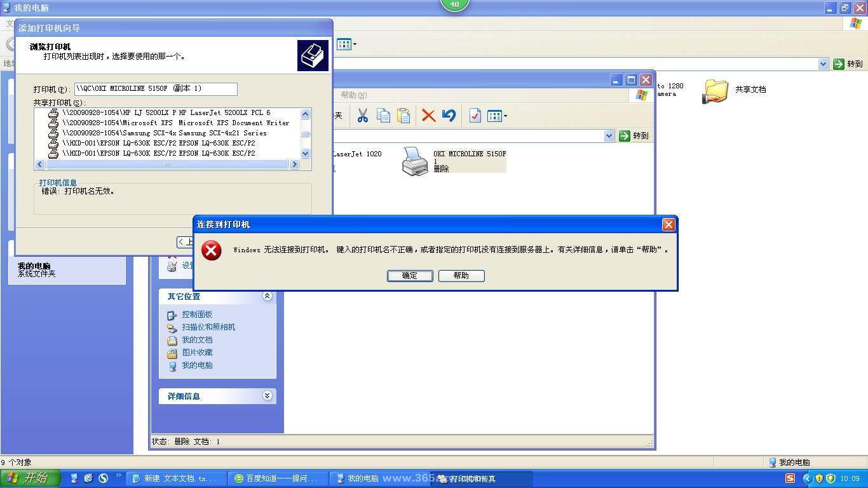Click shared printers list scroll up arrow
This screenshot has width=868, height=488.
pyautogui.click(x=306, y=114)
